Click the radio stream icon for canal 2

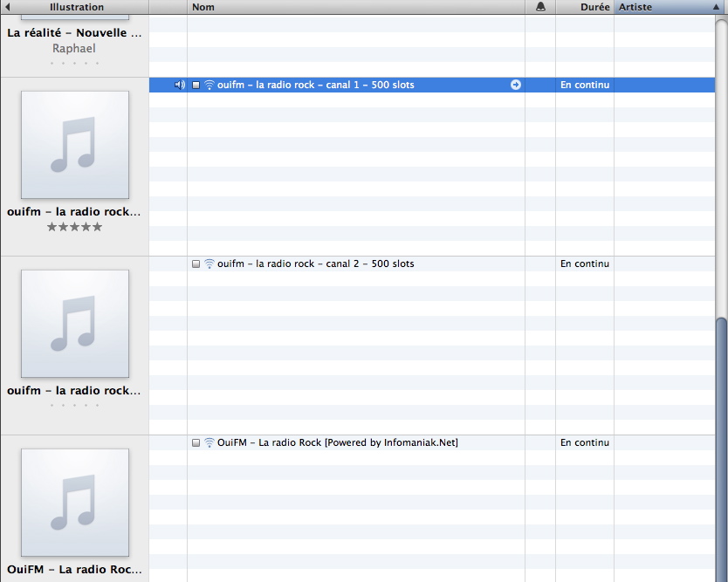[209, 264]
